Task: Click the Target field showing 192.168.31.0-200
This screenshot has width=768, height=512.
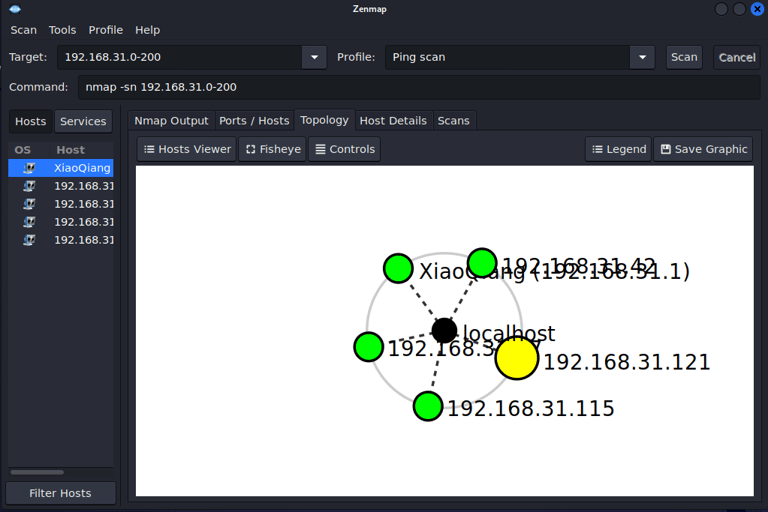Action: [180, 57]
